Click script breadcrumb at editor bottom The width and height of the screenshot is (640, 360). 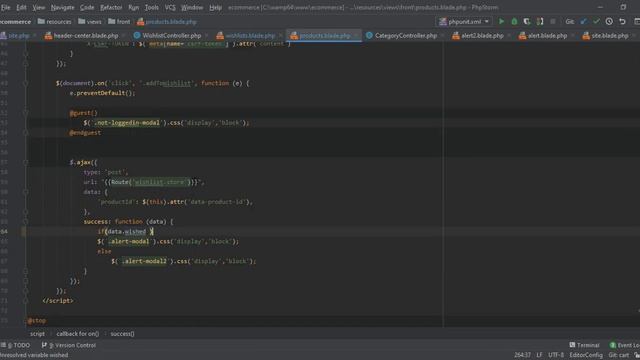coord(37,334)
